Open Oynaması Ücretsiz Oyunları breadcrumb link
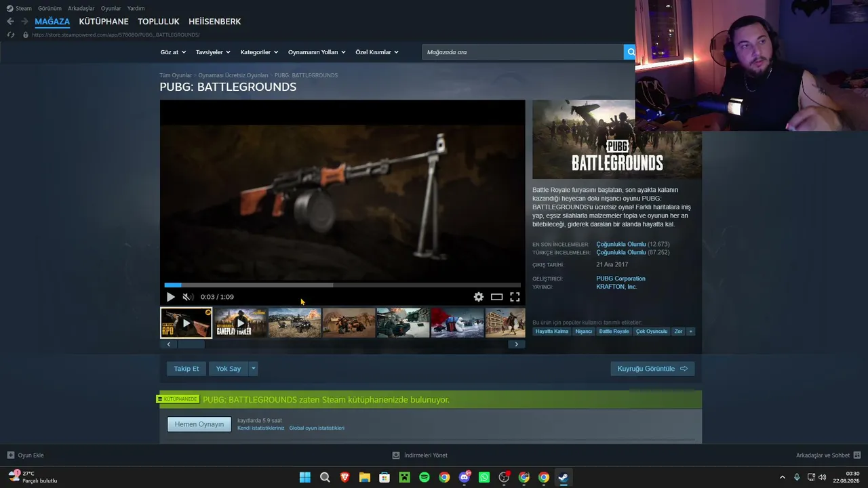 coord(233,75)
